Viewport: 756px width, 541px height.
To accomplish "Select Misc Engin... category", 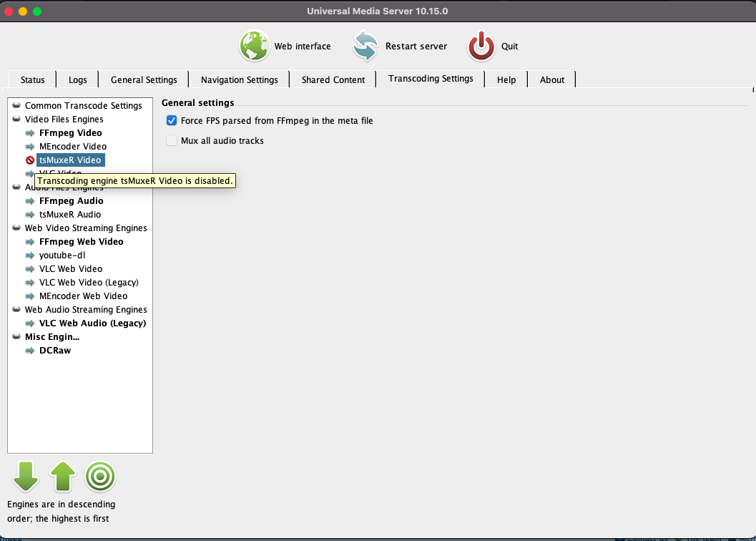I will pyautogui.click(x=52, y=337).
